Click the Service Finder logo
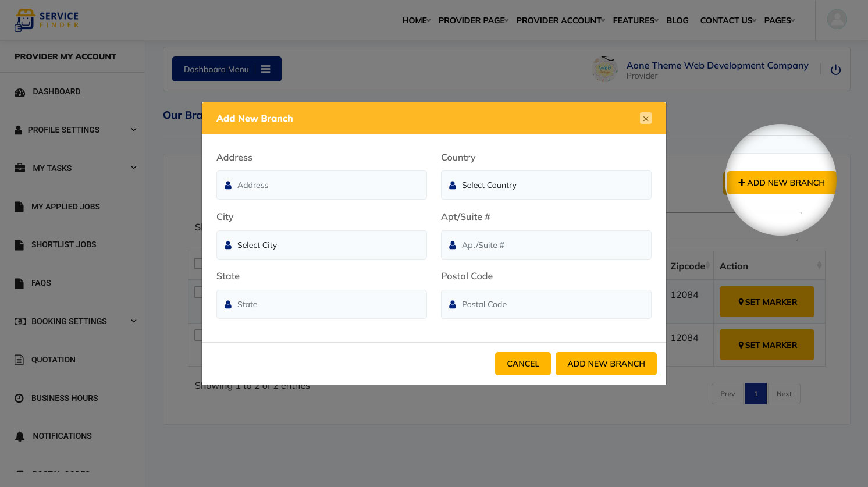 [47, 20]
